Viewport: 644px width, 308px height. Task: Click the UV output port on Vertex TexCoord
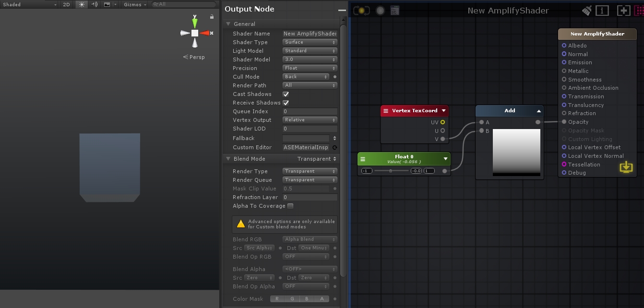click(x=442, y=122)
